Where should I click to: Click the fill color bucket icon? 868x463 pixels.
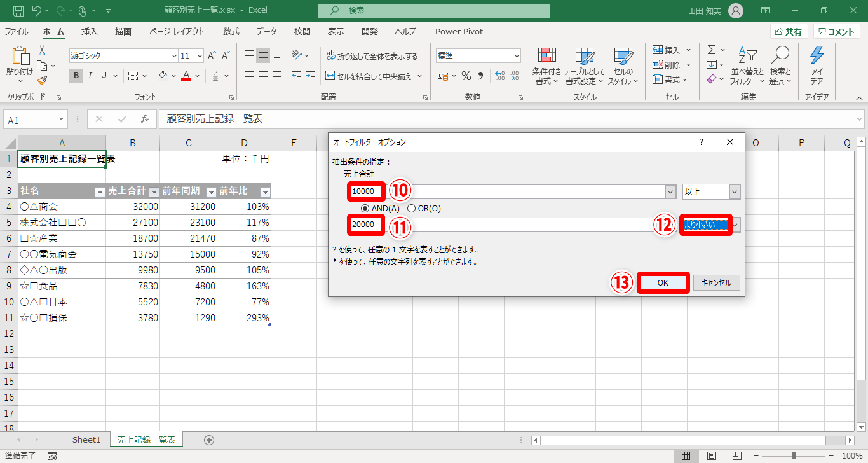pos(163,76)
